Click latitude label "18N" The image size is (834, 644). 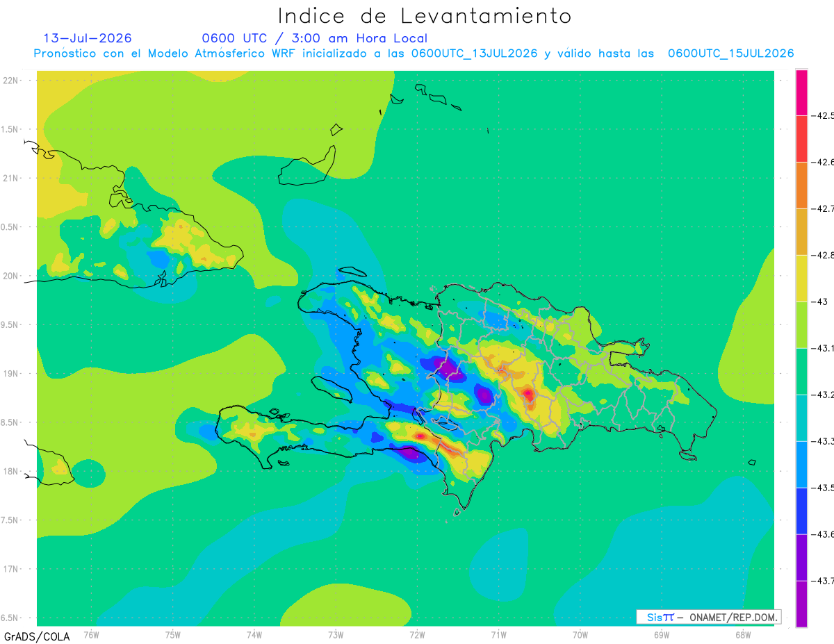pyautogui.click(x=12, y=471)
